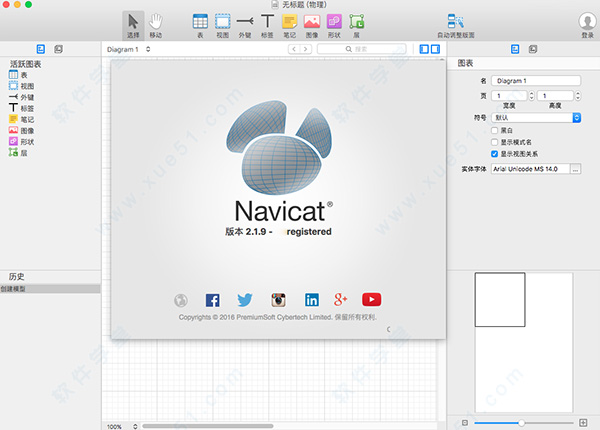The image size is (600, 430).
Task: Click the overview zoom slider handle
Action: 521,423
